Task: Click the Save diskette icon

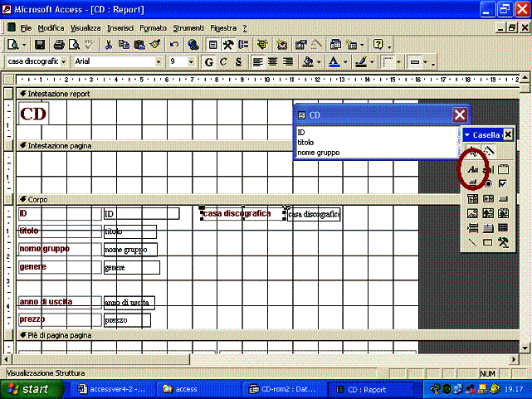Action: [40, 45]
